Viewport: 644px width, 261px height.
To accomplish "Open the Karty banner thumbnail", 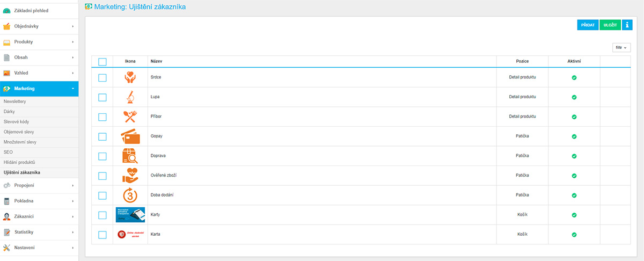I will point(130,215).
